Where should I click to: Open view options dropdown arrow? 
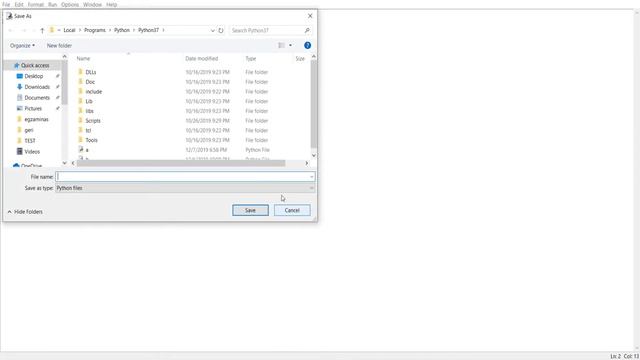[291, 45]
